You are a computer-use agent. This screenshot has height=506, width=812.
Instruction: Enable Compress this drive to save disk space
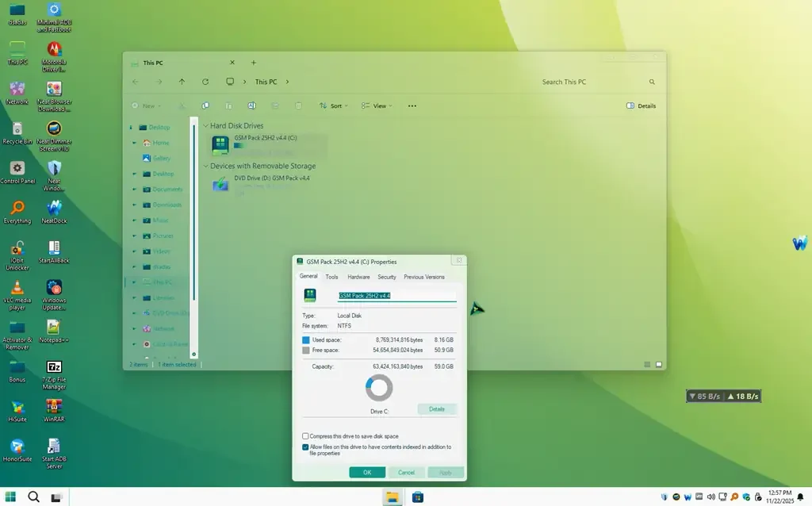tap(305, 435)
